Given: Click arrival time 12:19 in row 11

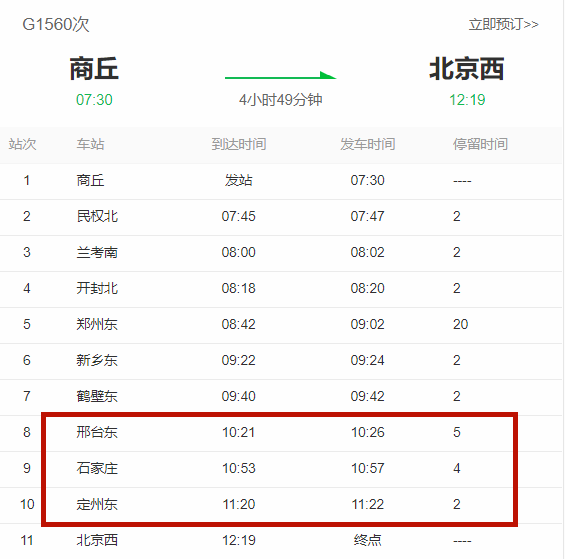Looking at the screenshot, I should [x=239, y=540].
